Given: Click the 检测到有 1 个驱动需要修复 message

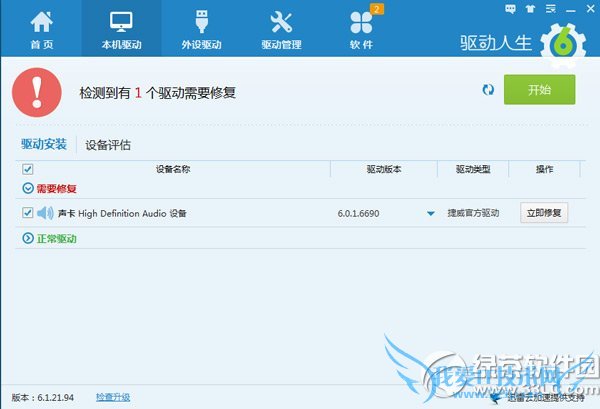Looking at the screenshot, I should [x=158, y=93].
